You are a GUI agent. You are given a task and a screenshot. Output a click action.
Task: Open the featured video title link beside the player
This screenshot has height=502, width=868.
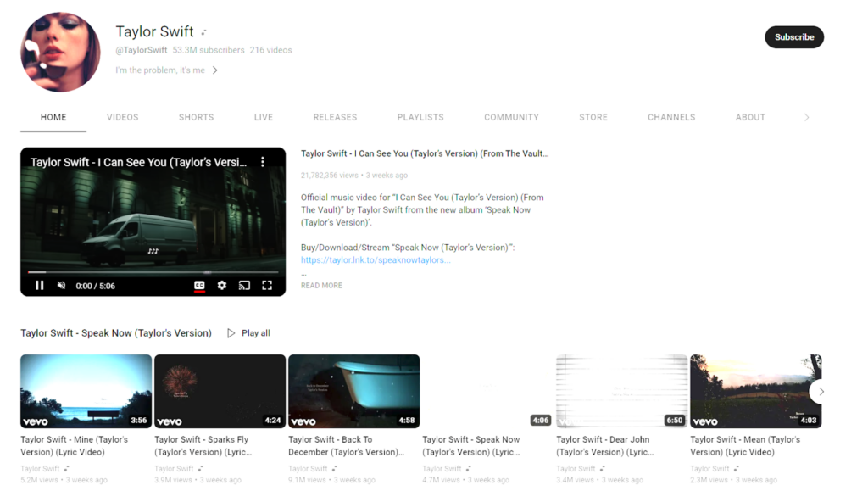click(x=425, y=153)
